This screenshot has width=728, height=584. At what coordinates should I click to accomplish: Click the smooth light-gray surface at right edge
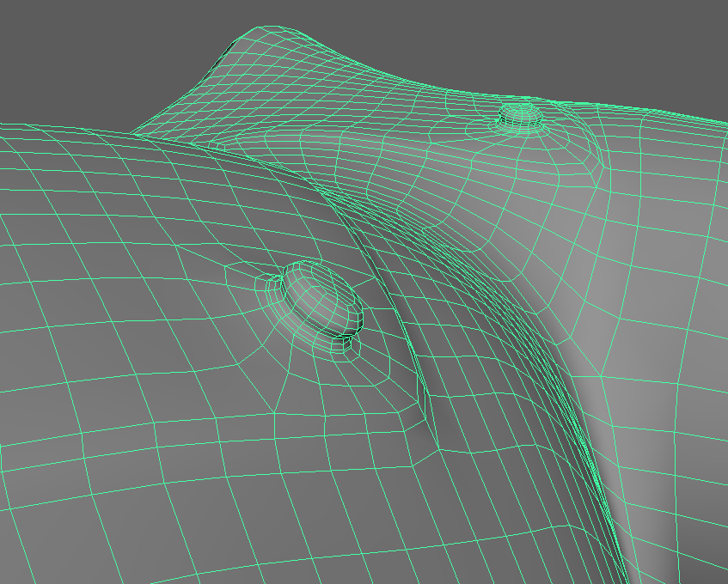(x=688, y=301)
